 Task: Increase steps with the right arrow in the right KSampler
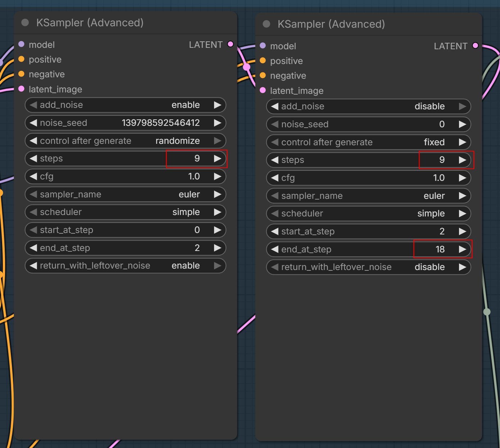462,160
